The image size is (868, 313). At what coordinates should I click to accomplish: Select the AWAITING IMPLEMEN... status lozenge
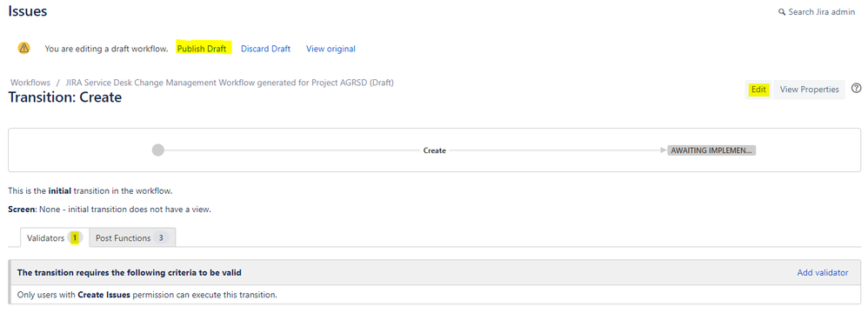click(x=711, y=150)
